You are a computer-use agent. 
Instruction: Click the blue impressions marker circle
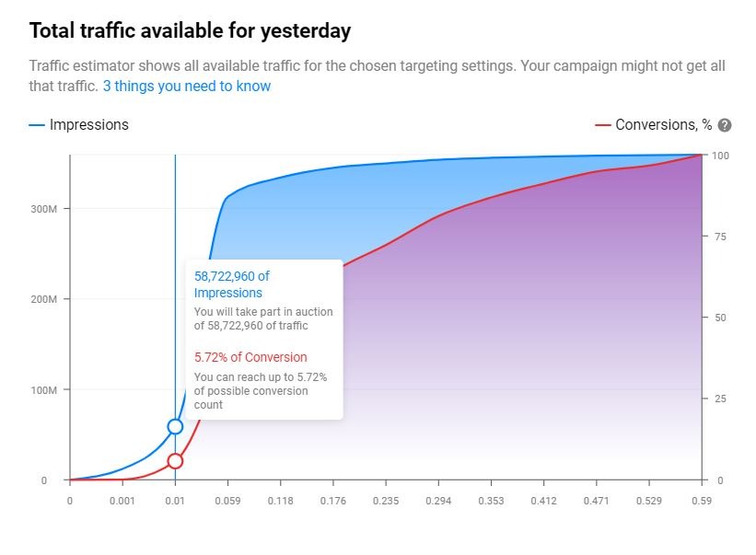pyautogui.click(x=175, y=426)
